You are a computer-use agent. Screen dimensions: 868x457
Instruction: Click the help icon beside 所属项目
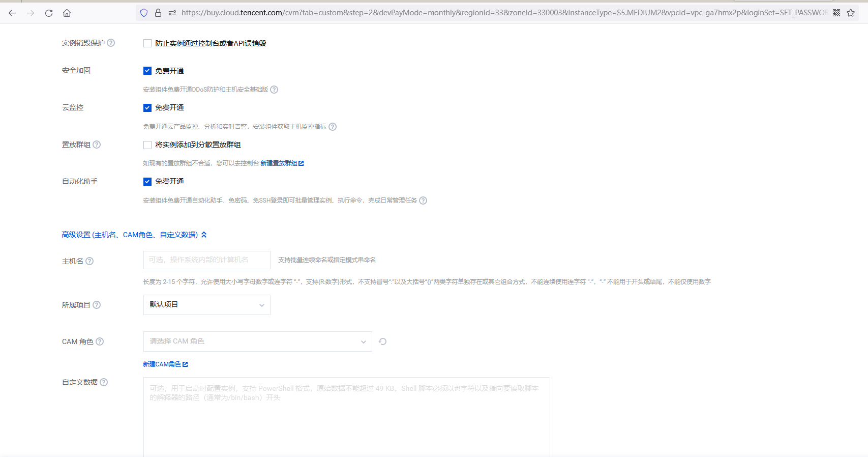click(x=97, y=305)
